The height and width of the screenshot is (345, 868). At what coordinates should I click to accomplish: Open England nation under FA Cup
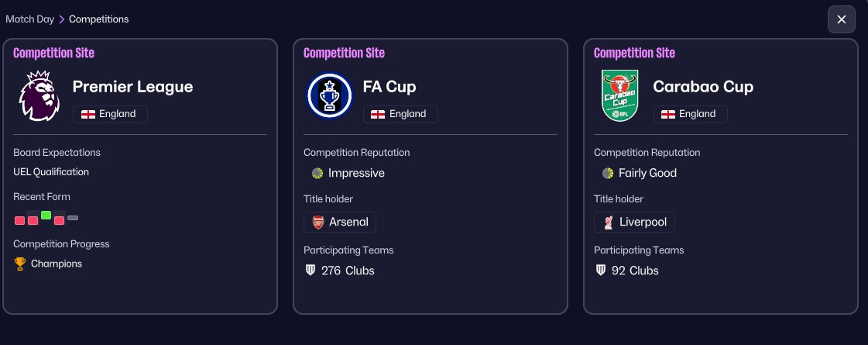coord(400,114)
